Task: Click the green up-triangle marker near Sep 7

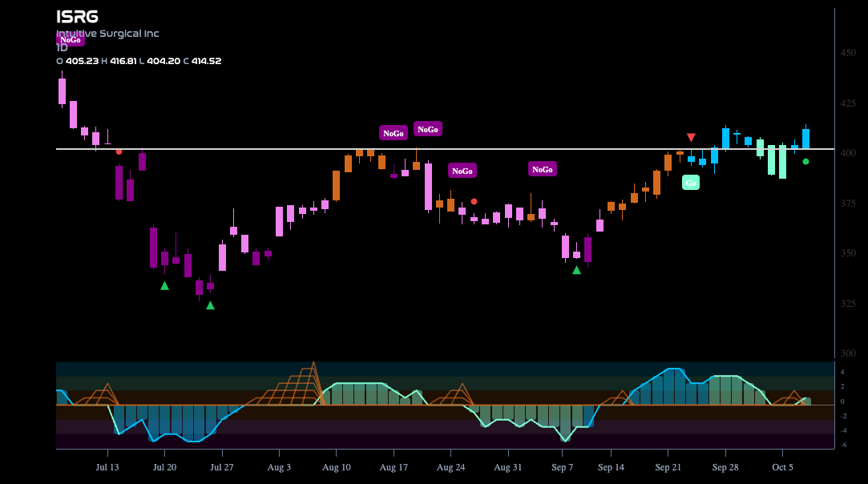Action: [576, 270]
